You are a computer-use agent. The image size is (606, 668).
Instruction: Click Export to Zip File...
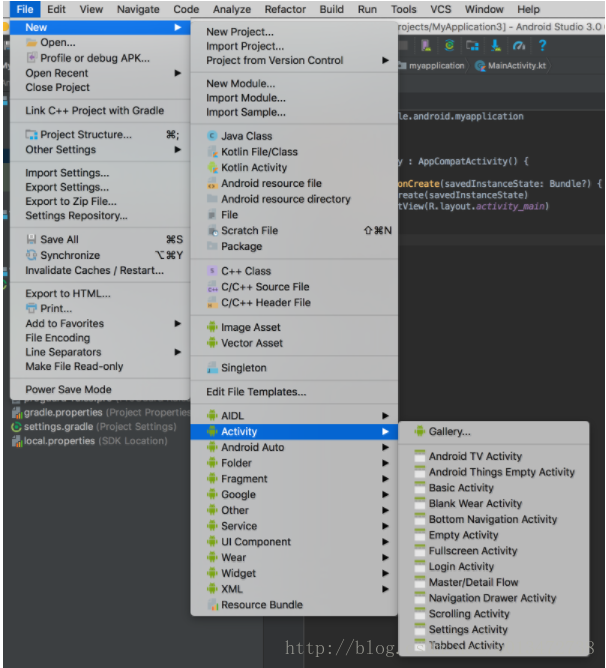click(x=100, y=201)
